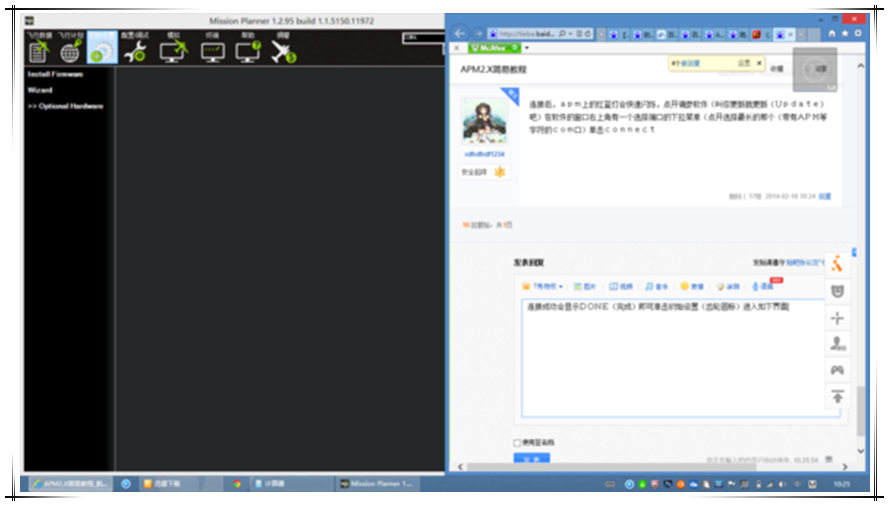Select Wizard in the left panel
Viewport: 889px width, 506px height.
point(40,90)
